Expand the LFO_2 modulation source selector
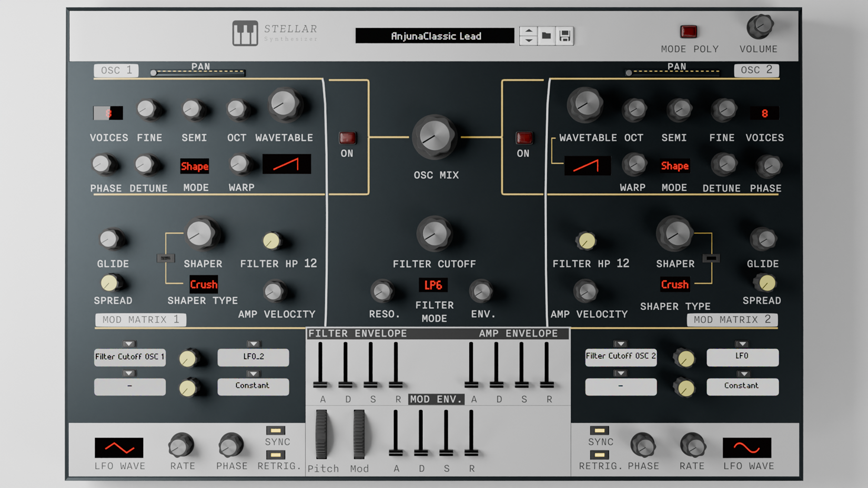Screen dimensions: 868x488 [x=253, y=358]
